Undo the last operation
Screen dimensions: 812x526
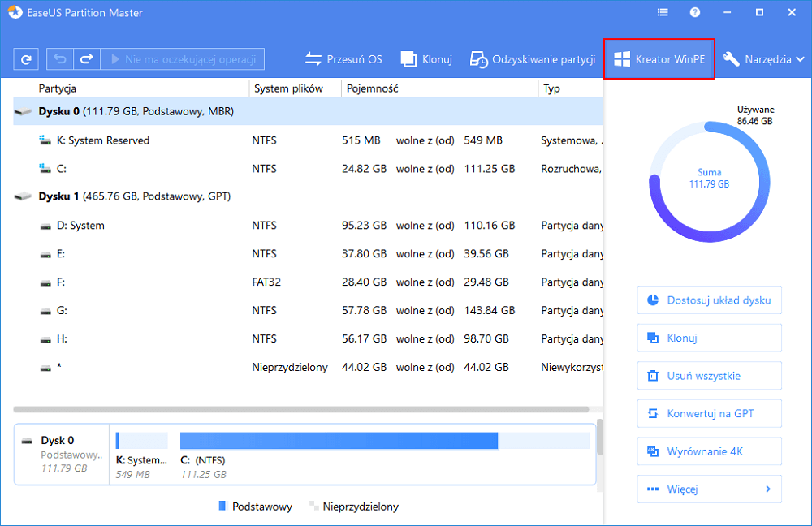(x=60, y=59)
